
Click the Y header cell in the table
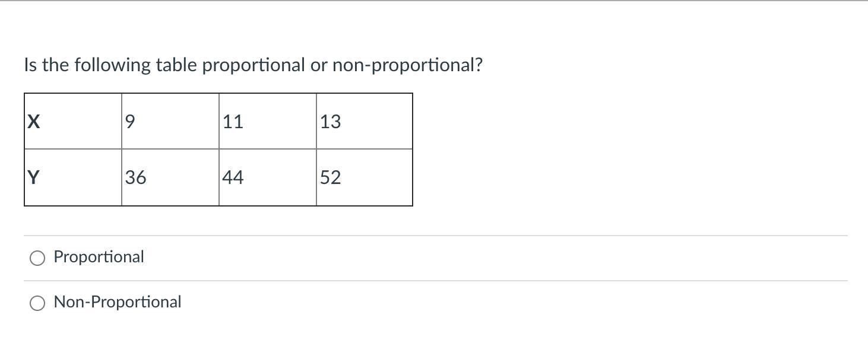[73, 177]
